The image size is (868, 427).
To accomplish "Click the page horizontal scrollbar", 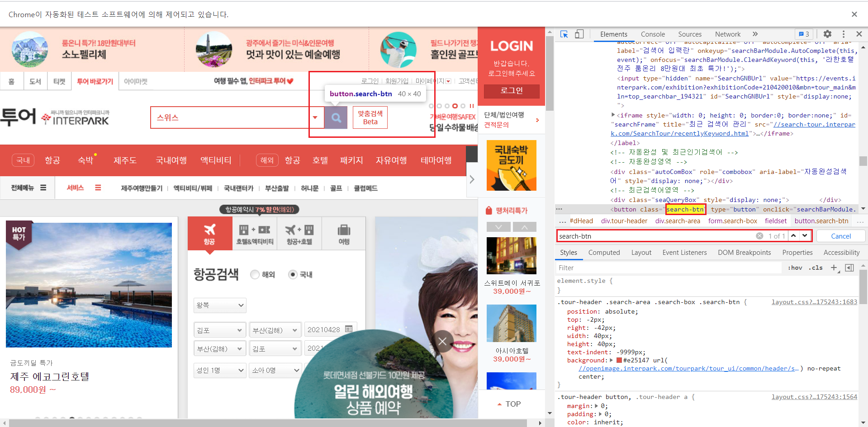I will pyautogui.click(x=268, y=423).
